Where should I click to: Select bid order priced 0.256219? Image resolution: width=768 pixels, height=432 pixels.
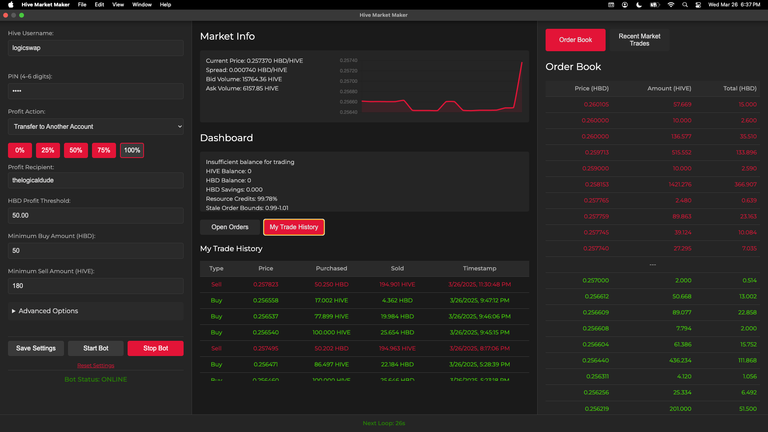coord(652,408)
